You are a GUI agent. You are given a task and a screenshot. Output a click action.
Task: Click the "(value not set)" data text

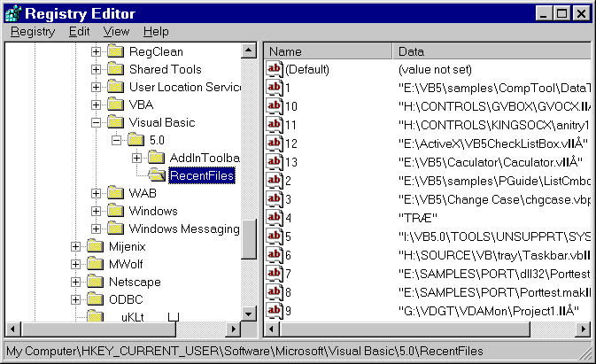(x=435, y=70)
